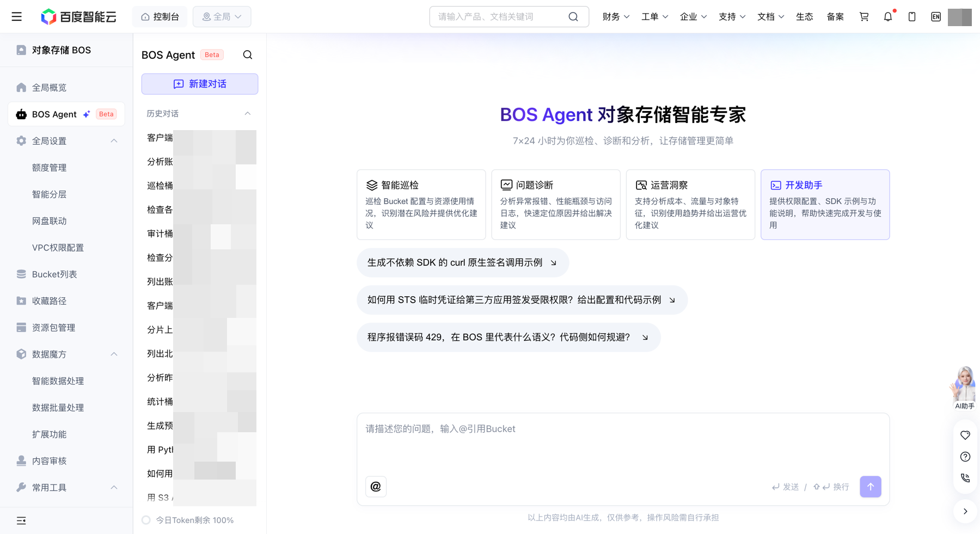Switch language with the EN icon
Viewport: 980px width, 534px height.
click(x=936, y=17)
